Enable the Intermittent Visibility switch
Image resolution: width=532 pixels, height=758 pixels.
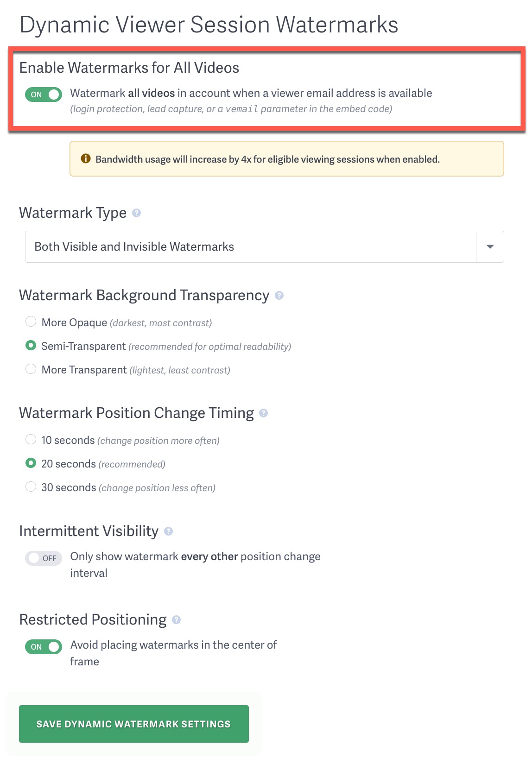43,558
